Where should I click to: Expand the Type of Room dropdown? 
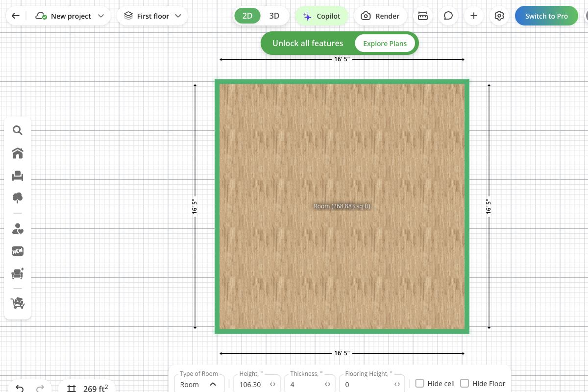tap(199, 384)
